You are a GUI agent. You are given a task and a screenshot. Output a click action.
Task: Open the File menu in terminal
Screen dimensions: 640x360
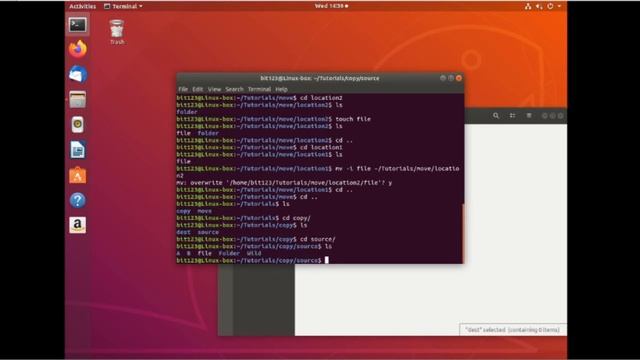click(183, 89)
